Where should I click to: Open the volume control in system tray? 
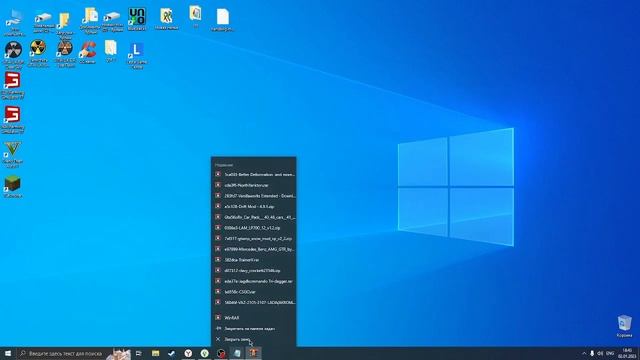click(600, 353)
